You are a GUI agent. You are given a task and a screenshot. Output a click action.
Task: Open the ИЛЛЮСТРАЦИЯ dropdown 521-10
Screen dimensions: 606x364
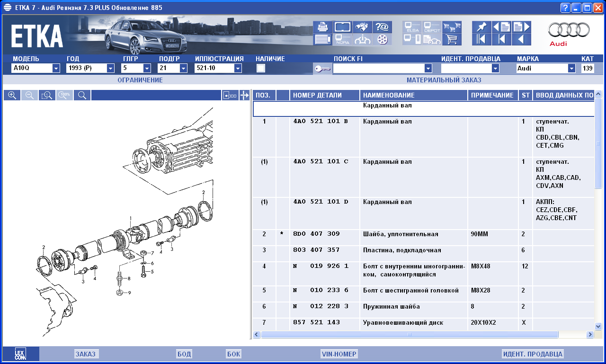(238, 68)
